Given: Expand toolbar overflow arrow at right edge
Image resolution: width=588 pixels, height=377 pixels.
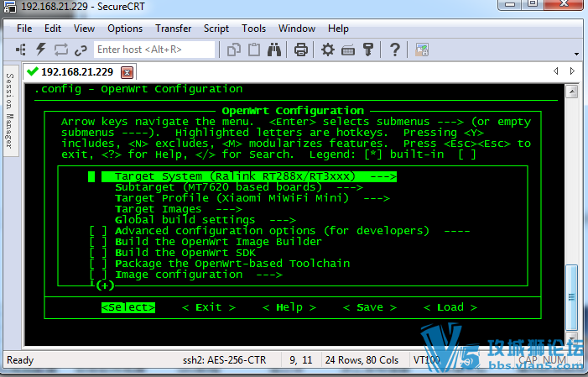Looking at the screenshot, I should pyautogui.click(x=576, y=54).
